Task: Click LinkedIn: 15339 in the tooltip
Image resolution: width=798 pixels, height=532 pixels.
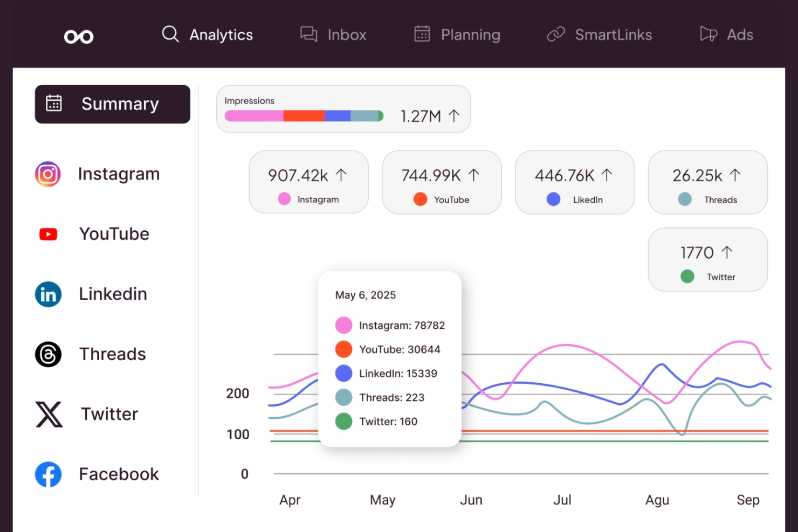Action: pos(398,373)
